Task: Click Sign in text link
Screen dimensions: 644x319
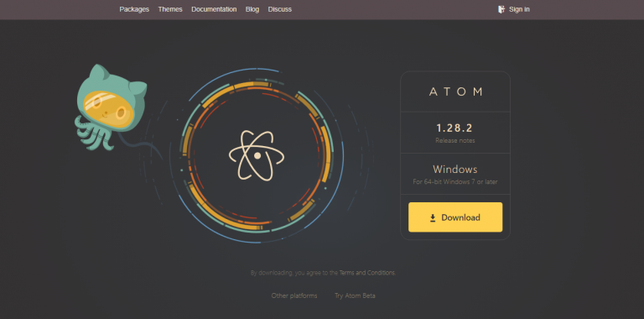Action: (x=519, y=9)
